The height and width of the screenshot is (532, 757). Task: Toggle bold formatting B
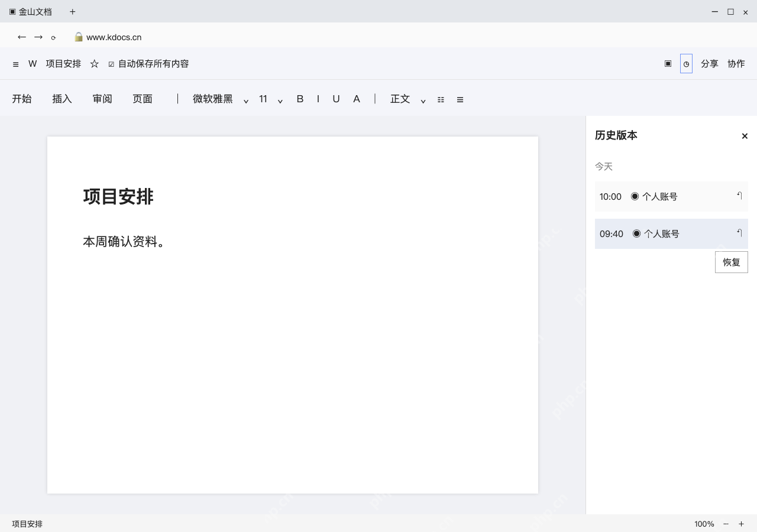300,99
